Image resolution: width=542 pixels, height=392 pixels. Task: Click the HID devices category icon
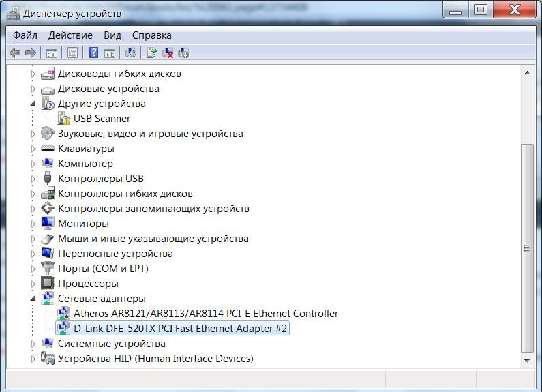47,358
